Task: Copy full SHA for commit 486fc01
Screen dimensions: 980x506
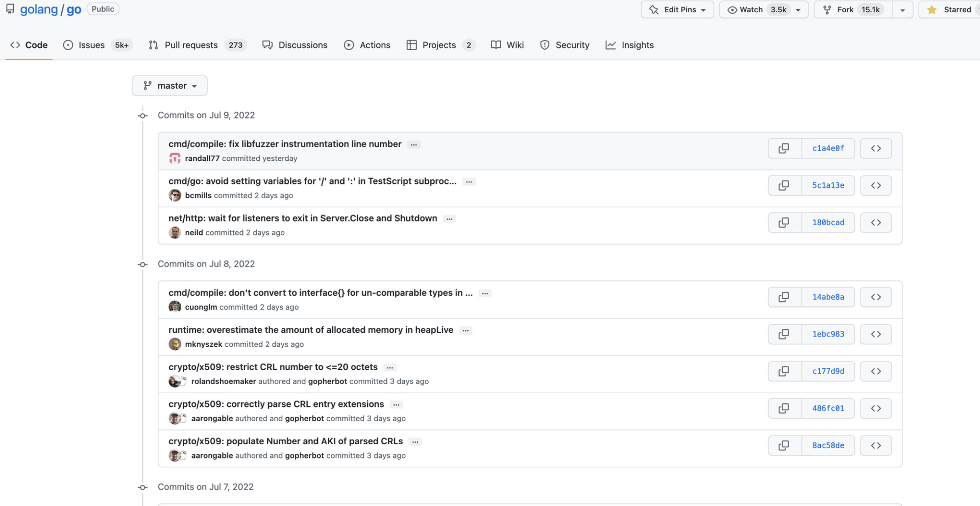Action: coord(784,408)
